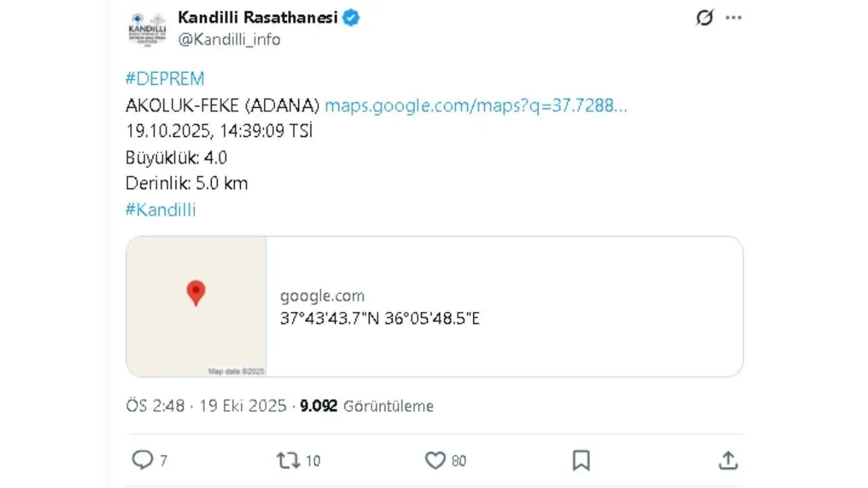Click the reply count showing 7
Screen dimensions: 868x488
click(x=163, y=460)
